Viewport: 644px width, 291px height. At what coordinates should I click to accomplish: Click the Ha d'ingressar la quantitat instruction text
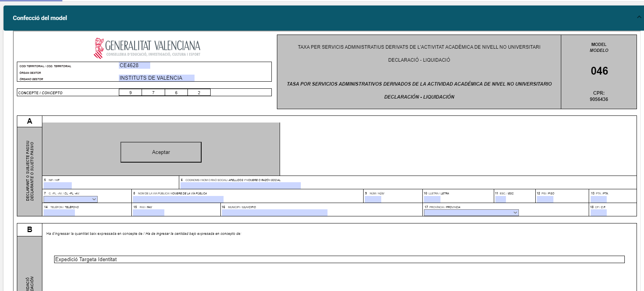click(x=144, y=234)
